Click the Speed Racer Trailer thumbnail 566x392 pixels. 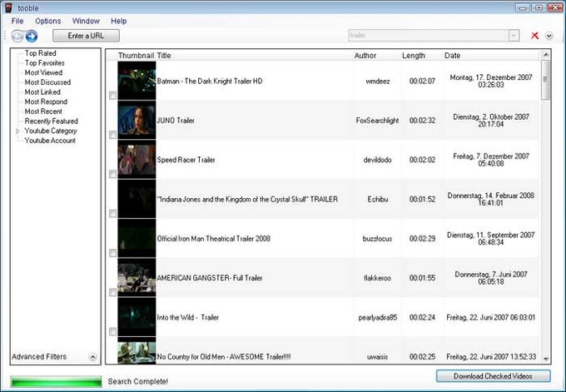137,160
